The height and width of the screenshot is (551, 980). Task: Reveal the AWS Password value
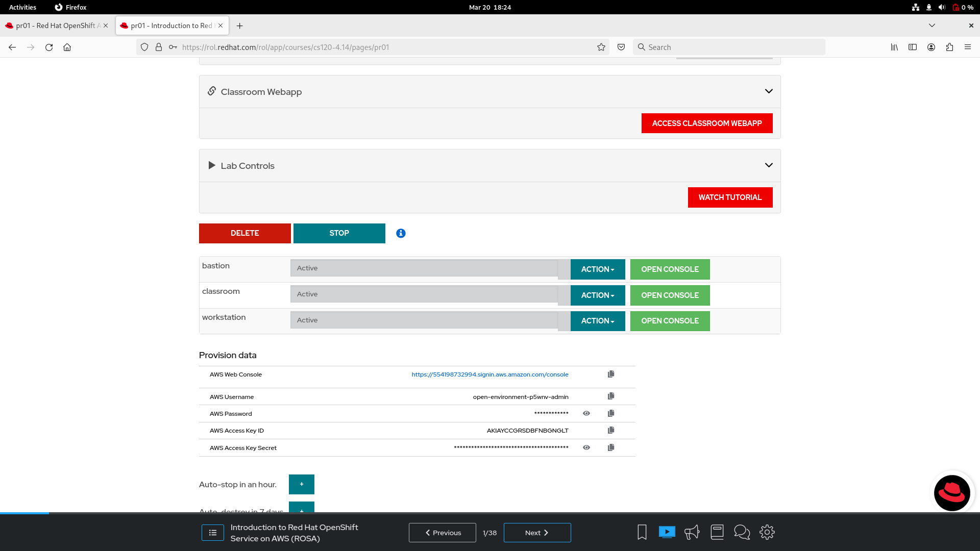click(x=586, y=413)
